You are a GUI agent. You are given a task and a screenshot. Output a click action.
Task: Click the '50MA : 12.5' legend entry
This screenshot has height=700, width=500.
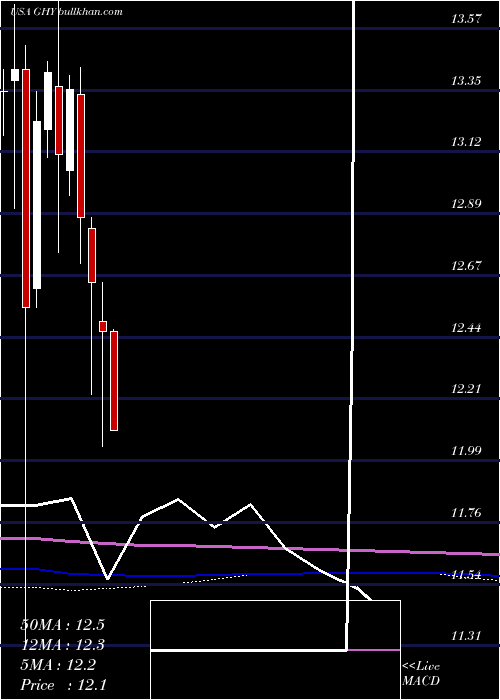point(62,625)
